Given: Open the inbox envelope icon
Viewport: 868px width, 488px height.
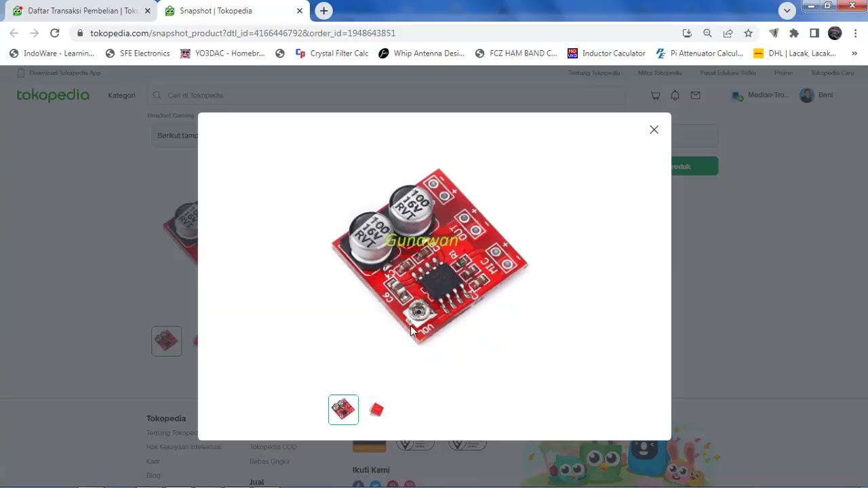Looking at the screenshot, I should click(696, 96).
